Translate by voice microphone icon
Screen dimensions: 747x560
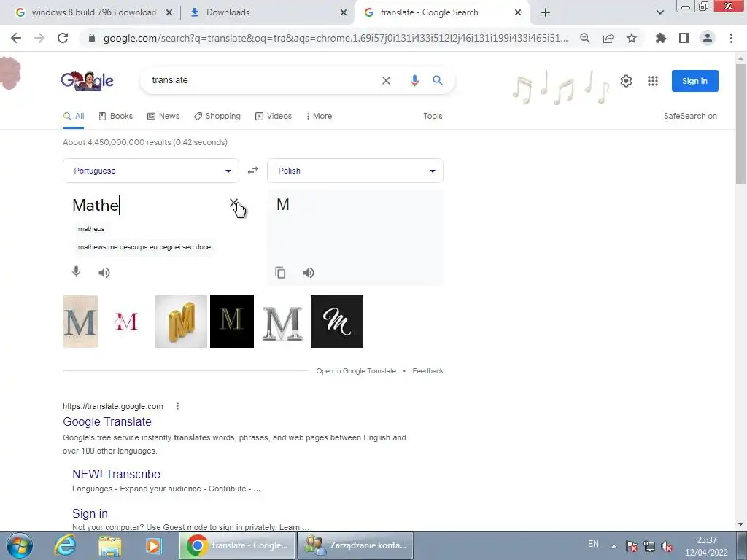tap(76, 272)
